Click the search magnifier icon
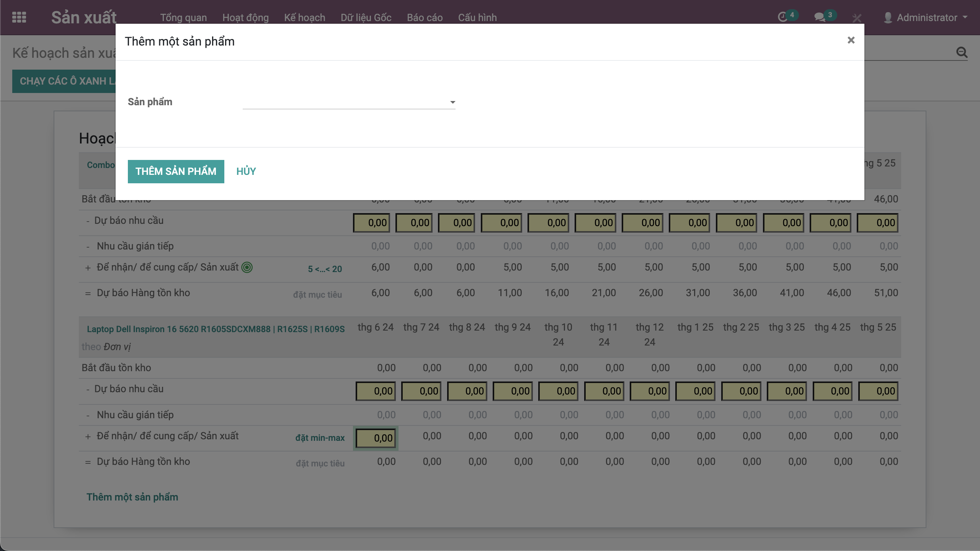 [x=962, y=52]
